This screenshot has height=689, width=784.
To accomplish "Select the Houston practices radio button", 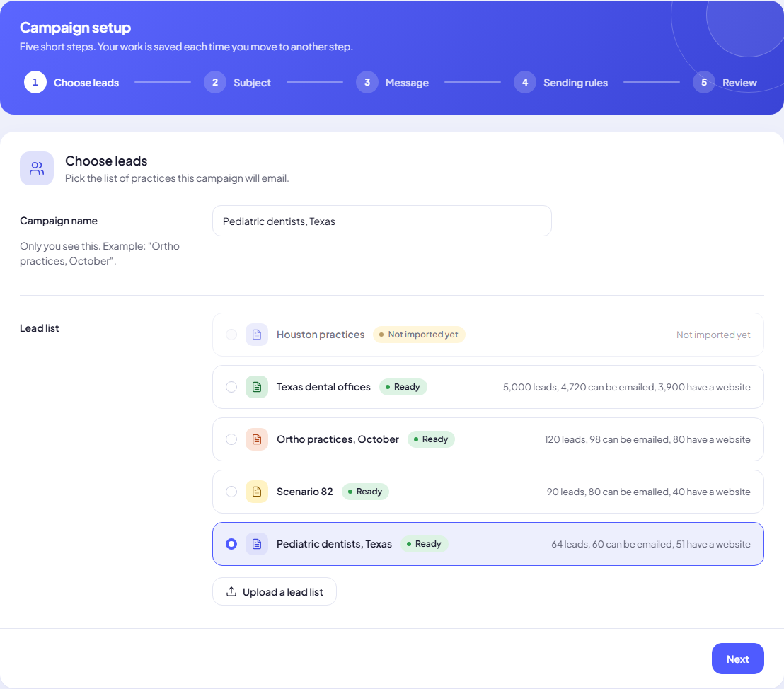I will coord(231,335).
